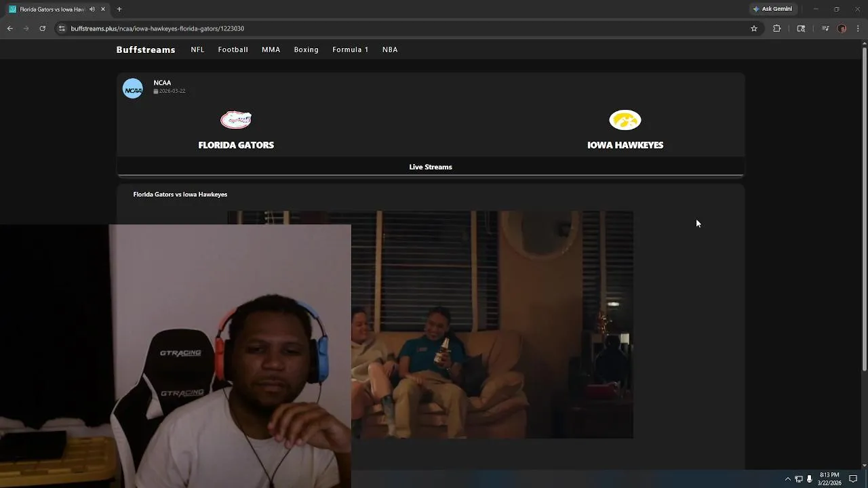868x488 pixels.
Task: Open a new browser tab
Action: point(119,9)
